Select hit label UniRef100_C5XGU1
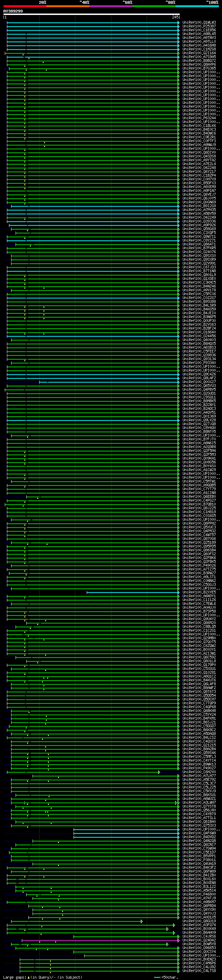Image resolution: width=222 pixels, height=980 pixels. tap(199, 669)
